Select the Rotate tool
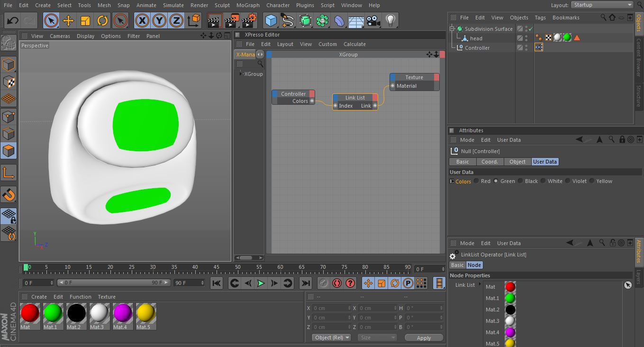The image size is (644, 347). tap(102, 21)
